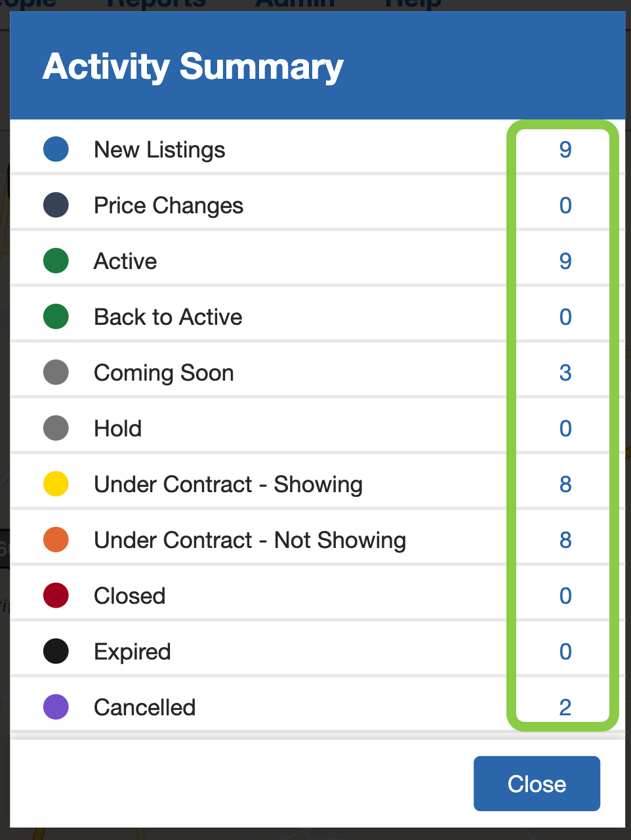Click the green Active status dot
631x840 pixels.
tap(56, 261)
